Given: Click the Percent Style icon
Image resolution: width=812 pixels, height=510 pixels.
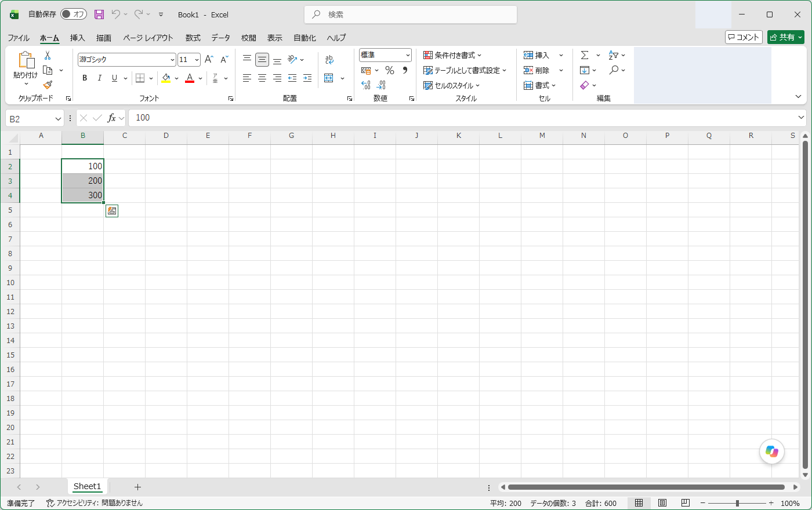Looking at the screenshot, I should point(390,70).
